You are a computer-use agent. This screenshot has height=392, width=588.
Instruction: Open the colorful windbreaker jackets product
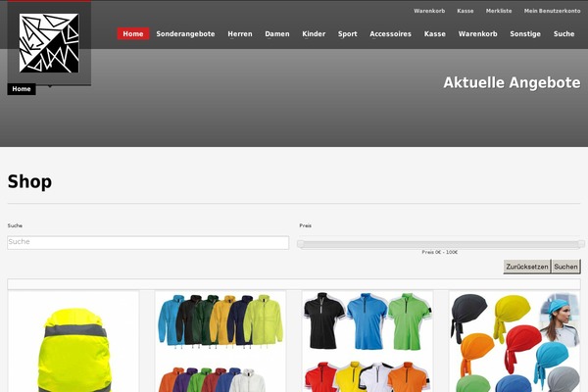tap(220, 341)
